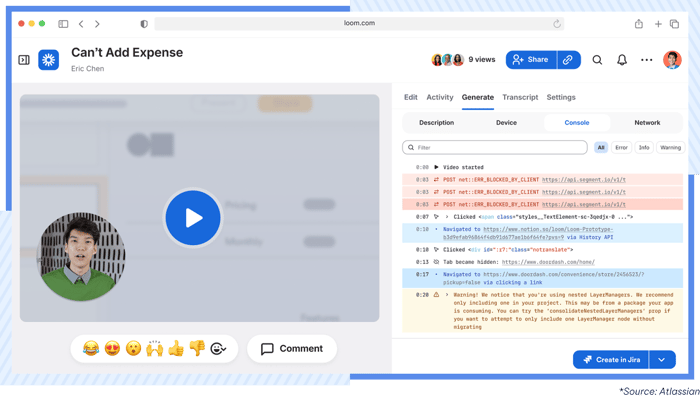The image size is (700, 397).
Task: Open the doordash convenience store link at 0:17
Action: [543, 278]
